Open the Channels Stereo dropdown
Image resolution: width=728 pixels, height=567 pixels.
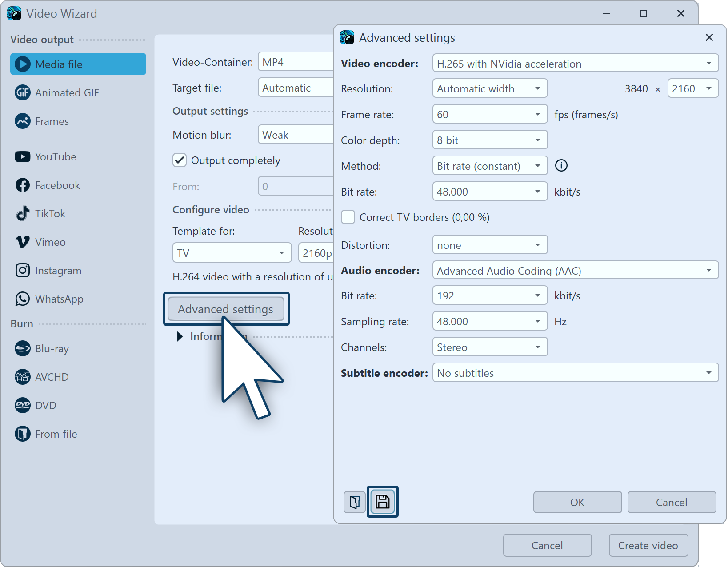point(489,347)
